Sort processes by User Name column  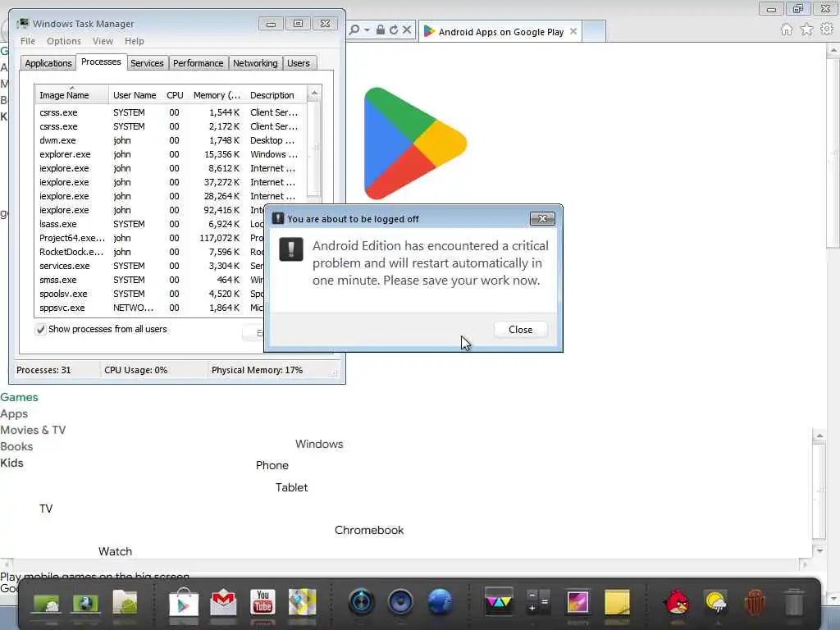click(135, 95)
